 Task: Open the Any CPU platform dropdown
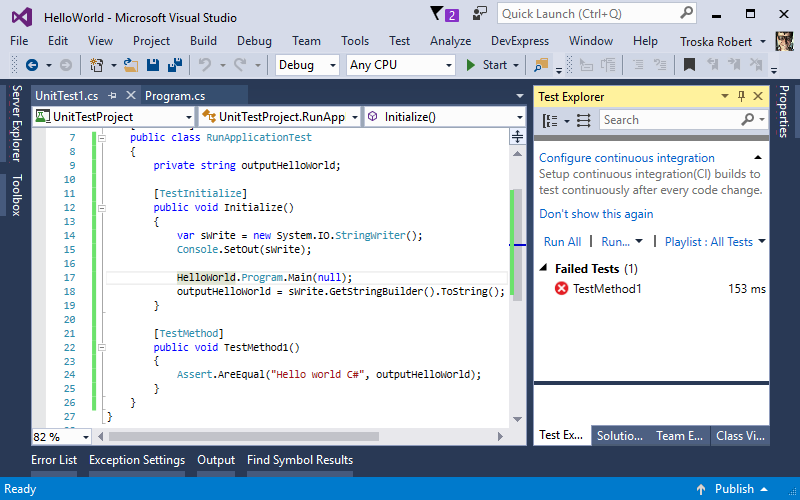point(448,65)
